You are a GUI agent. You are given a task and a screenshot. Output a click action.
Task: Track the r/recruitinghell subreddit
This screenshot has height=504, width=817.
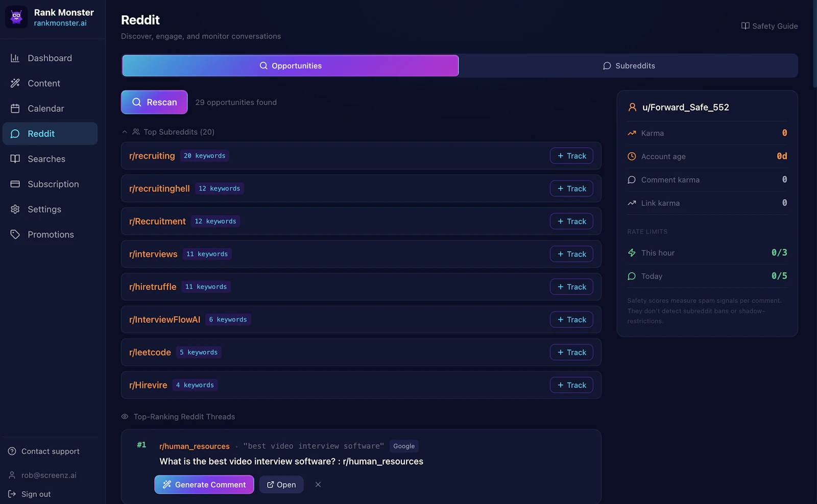(571, 188)
